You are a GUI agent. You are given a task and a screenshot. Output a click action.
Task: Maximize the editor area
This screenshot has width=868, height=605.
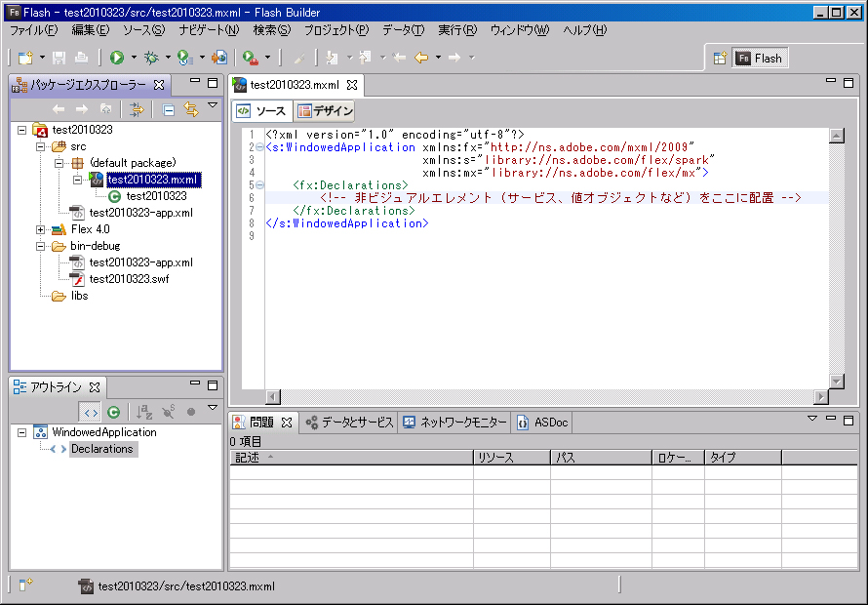coord(848,83)
